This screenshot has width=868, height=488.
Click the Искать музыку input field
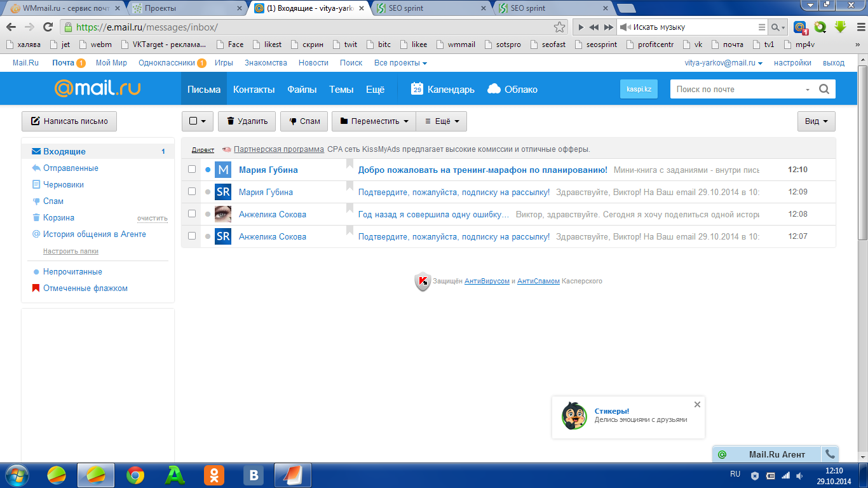693,27
